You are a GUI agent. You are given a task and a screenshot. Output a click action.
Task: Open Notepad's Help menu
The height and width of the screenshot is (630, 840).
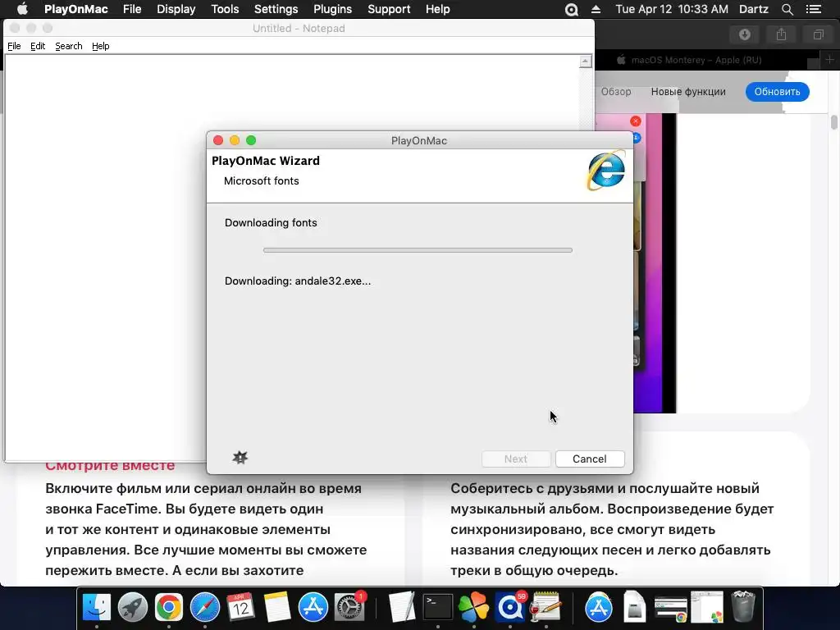click(x=100, y=46)
